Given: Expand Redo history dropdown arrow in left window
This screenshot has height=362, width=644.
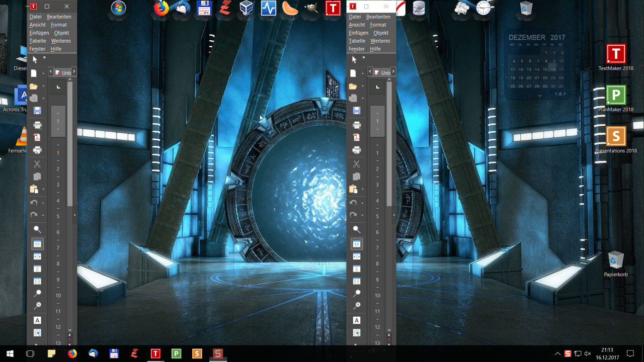Looking at the screenshot, I should click(43, 216).
